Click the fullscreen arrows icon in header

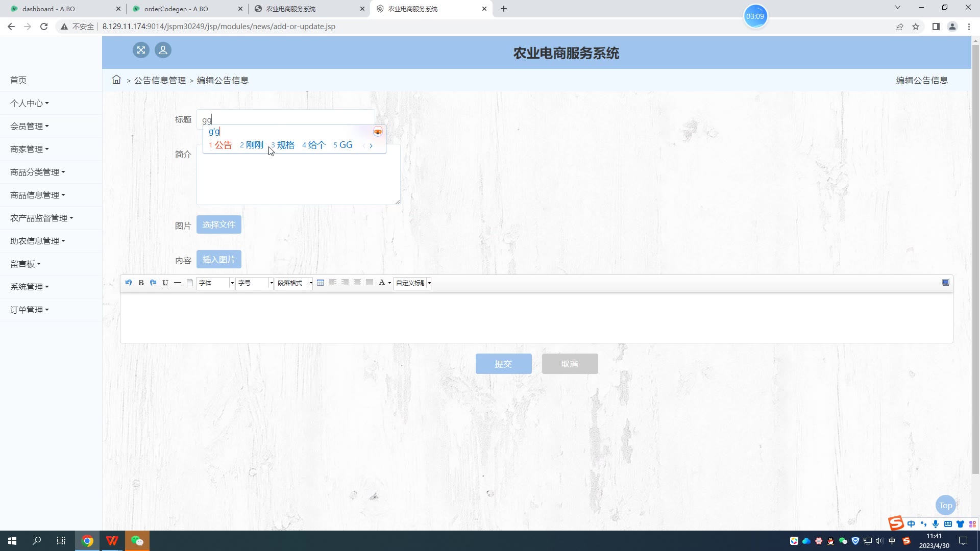point(141,50)
